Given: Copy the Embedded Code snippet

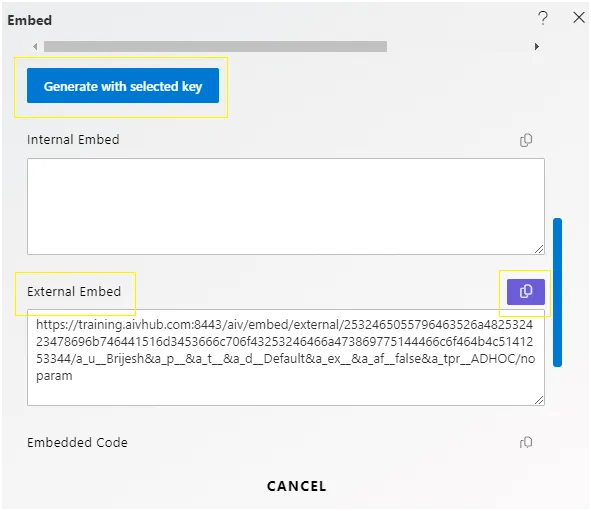Looking at the screenshot, I should [x=526, y=442].
